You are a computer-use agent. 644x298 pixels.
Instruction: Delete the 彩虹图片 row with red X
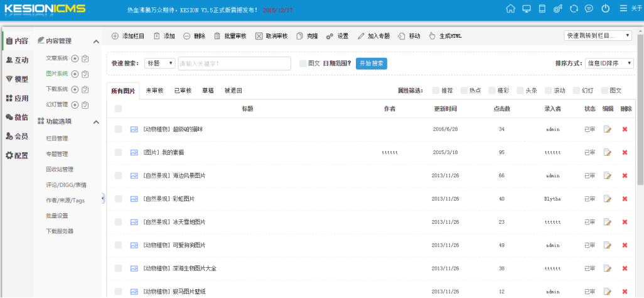(x=625, y=199)
